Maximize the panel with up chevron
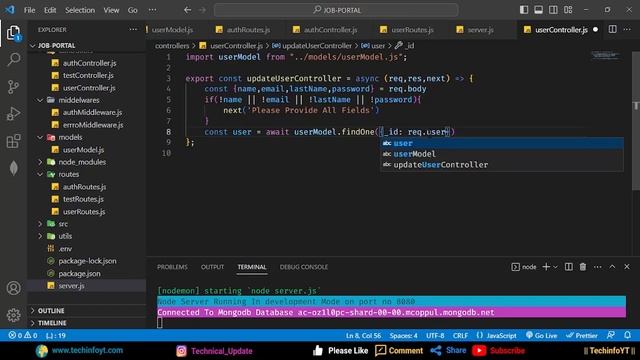The width and height of the screenshot is (640, 360). coord(612,267)
